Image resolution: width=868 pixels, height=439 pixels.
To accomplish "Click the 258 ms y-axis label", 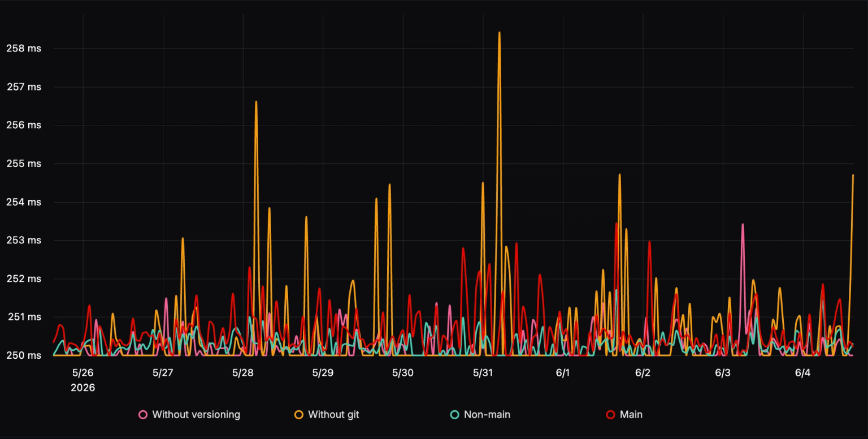I will tap(24, 49).
